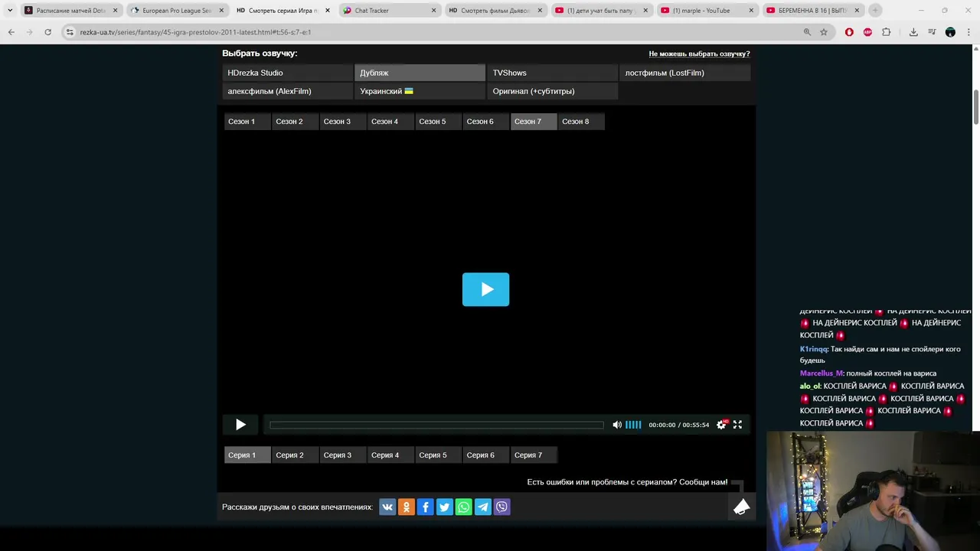The width and height of the screenshot is (980, 551).
Task: Click the page vertical scrollbar thumb
Action: (976, 107)
